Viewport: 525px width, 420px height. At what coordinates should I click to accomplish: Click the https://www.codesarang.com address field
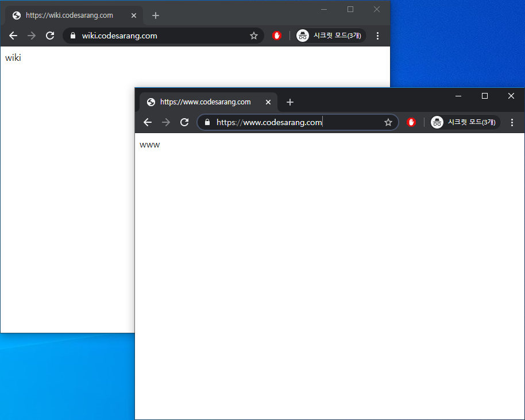coord(298,122)
